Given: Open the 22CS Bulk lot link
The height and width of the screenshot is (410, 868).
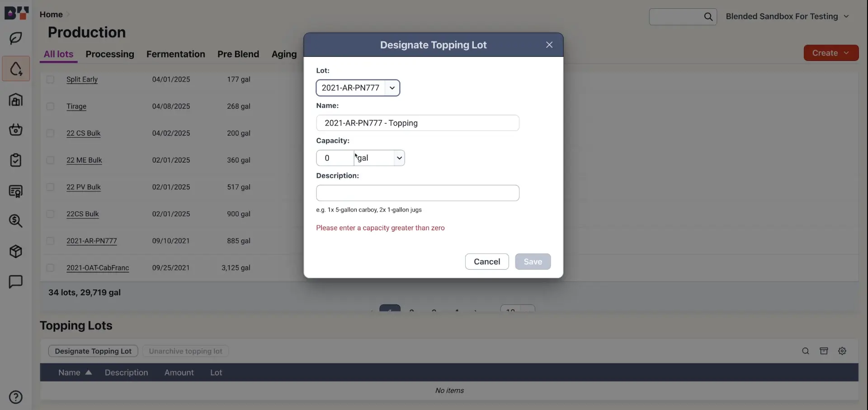Looking at the screenshot, I should 82,214.
